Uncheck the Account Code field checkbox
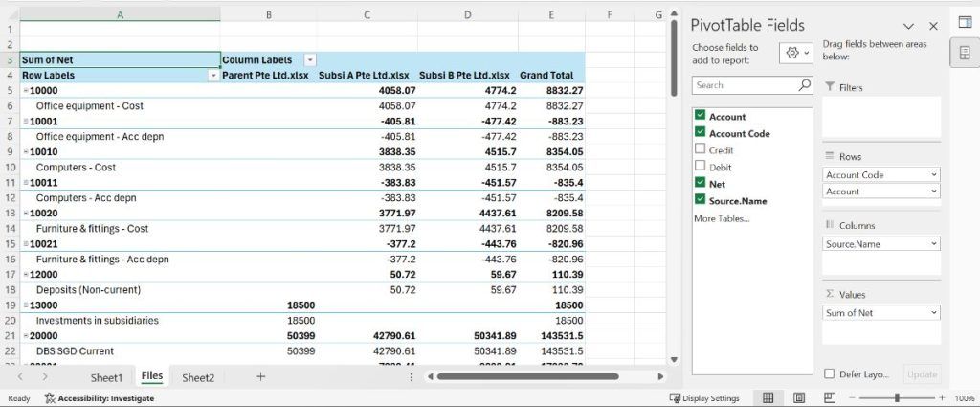This screenshot has height=407, width=980. [x=700, y=132]
